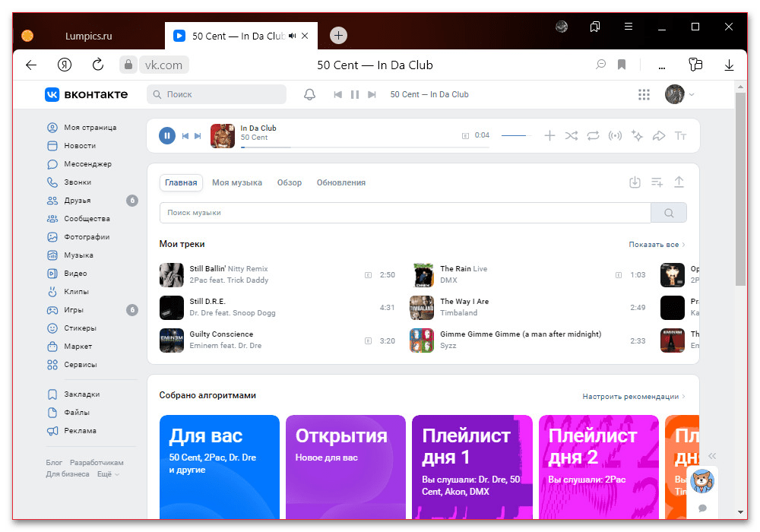The height and width of the screenshot is (532, 760).
Task: Switch to the Обзор tab
Action: tap(290, 182)
